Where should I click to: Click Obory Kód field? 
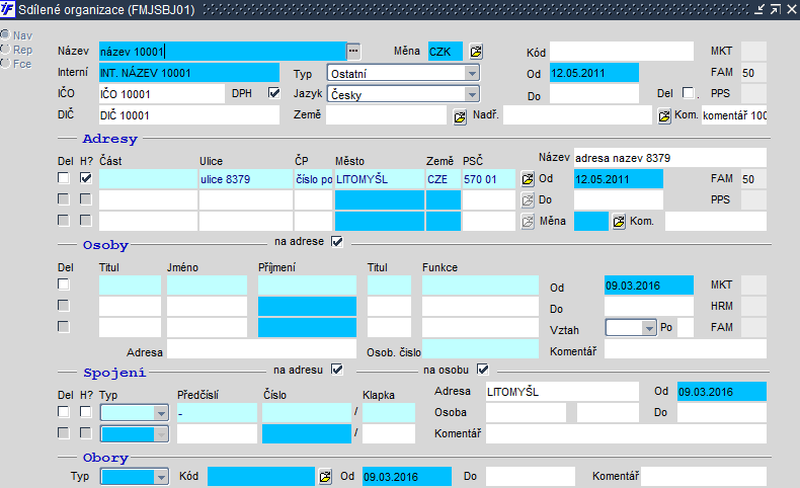[x=261, y=476]
